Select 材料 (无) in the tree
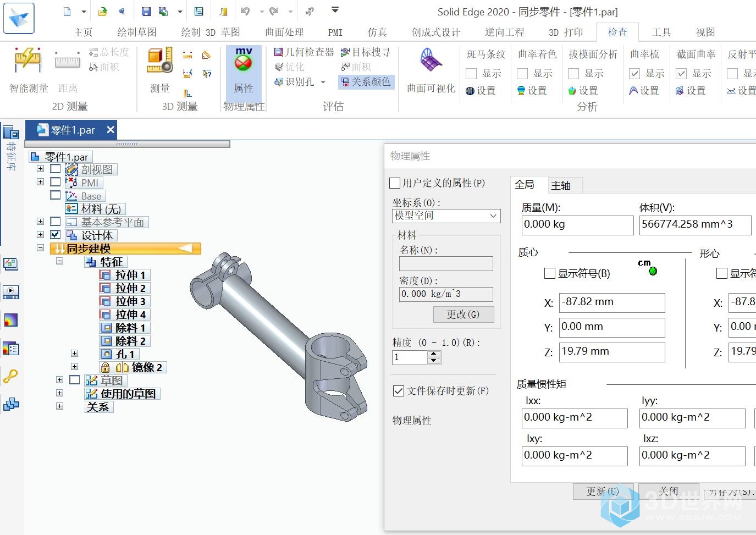Image resolution: width=756 pixels, height=535 pixels. pos(95,209)
